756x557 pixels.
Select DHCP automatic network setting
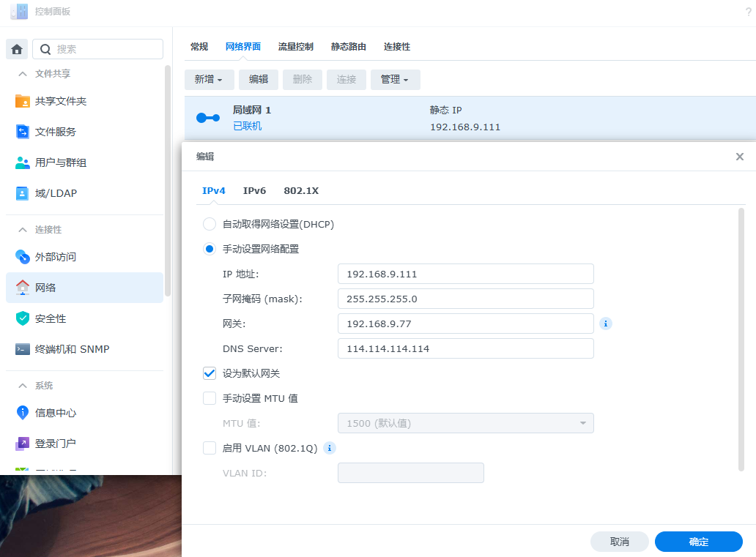[x=210, y=224]
